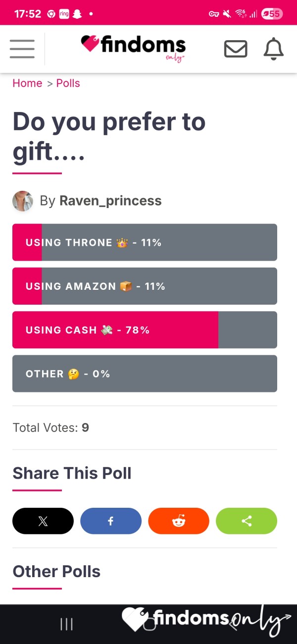Viewport: 297px width, 644px height.
Task: Select the Using Amazon poll option
Action: (x=145, y=286)
